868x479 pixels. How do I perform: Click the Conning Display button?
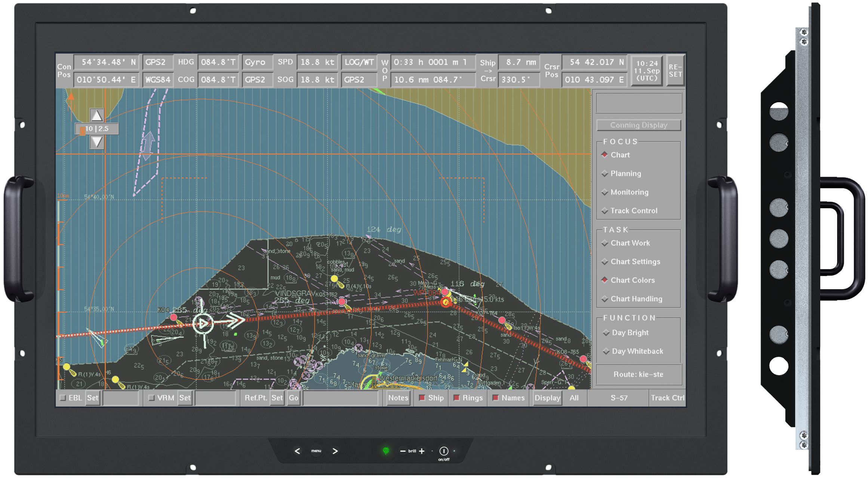(x=638, y=125)
